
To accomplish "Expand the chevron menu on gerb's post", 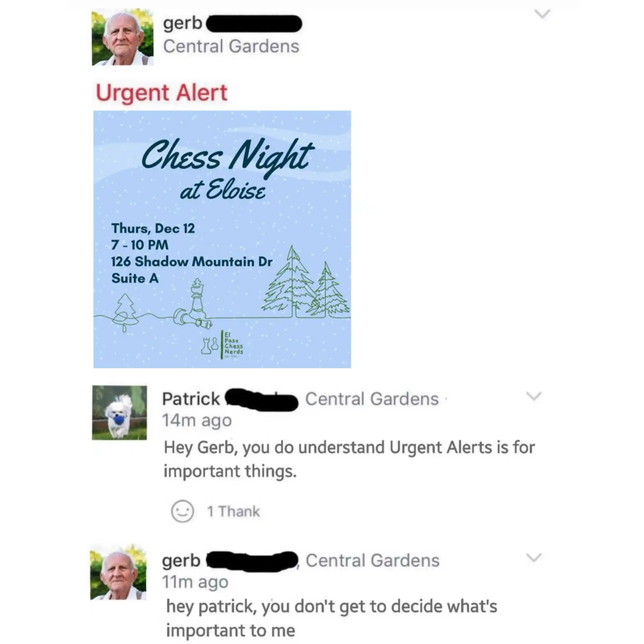I will pyautogui.click(x=542, y=14).
